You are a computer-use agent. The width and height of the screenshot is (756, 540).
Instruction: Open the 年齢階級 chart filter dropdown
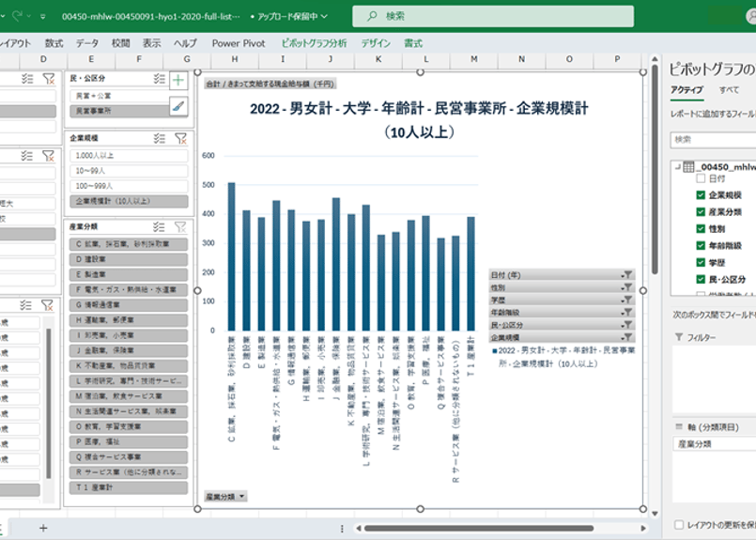626,313
